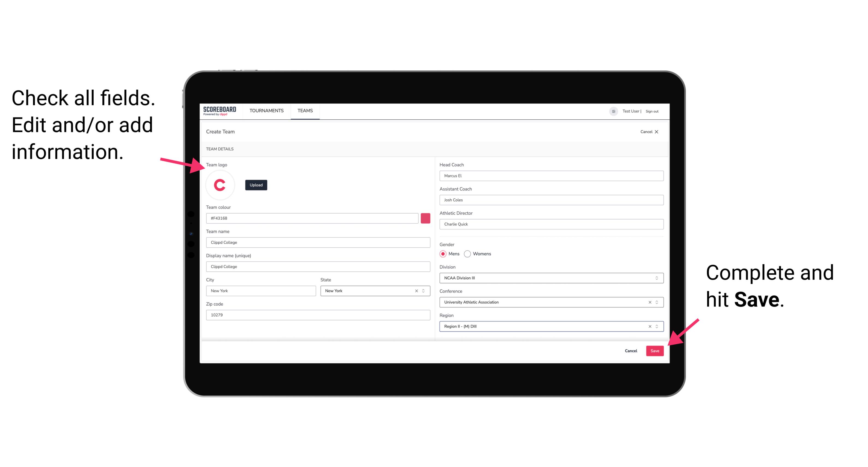
Task: Click the X remove icon on Conference field
Action: [x=648, y=302]
